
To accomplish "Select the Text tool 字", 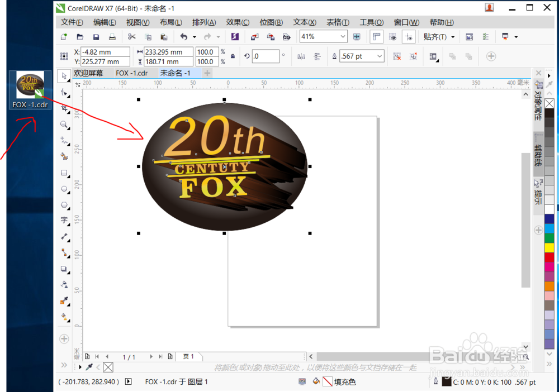I will (64, 221).
